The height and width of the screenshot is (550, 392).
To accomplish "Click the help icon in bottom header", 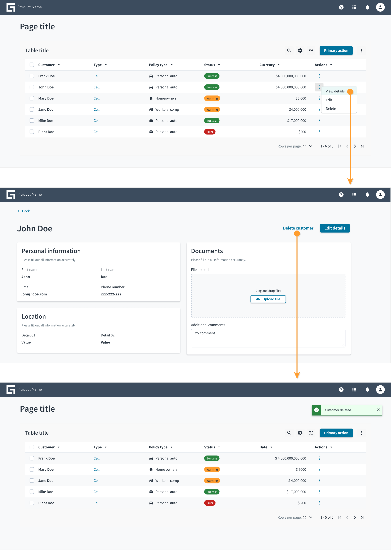I will [x=341, y=390].
